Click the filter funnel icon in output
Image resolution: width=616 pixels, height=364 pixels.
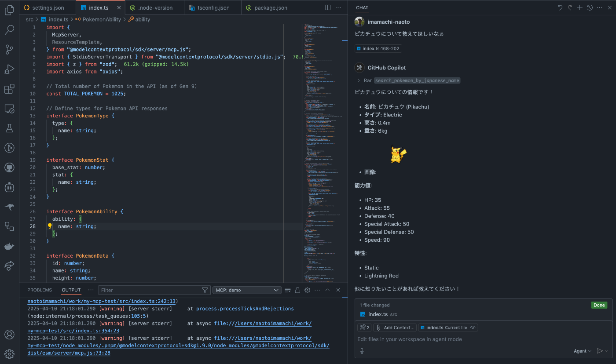pyautogui.click(x=205, y=290)
